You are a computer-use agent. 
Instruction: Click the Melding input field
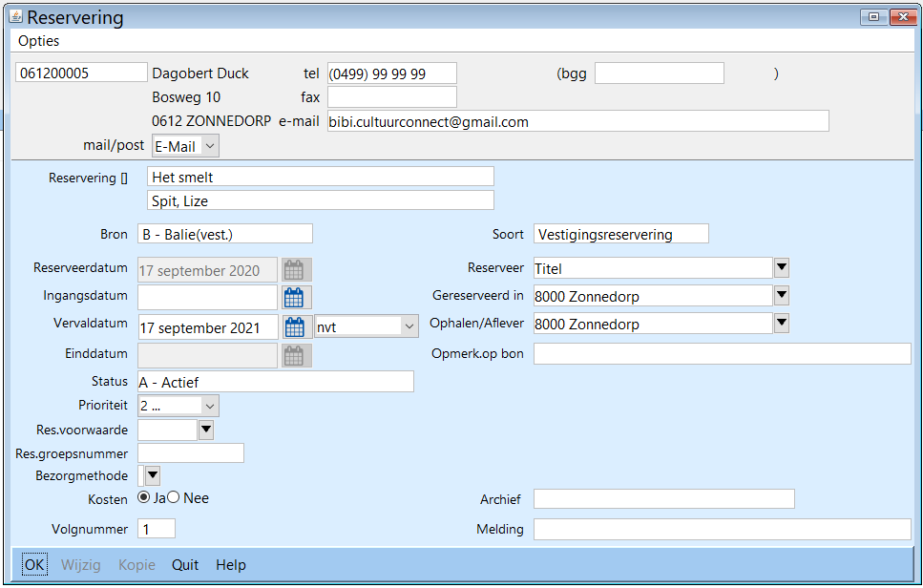[722, 530]
